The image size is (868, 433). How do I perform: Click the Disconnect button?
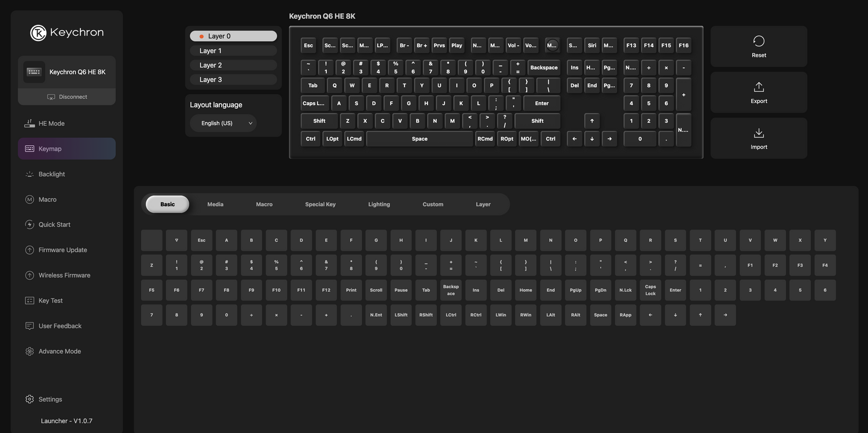point(67,97)
